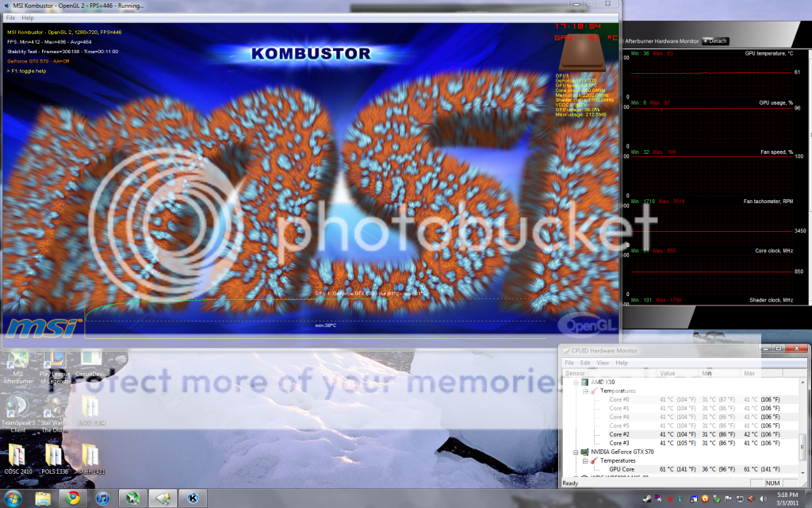Open the Help menu in MSI Kombustor
This screenshot has width=812, height=508.
click(28, 17)
